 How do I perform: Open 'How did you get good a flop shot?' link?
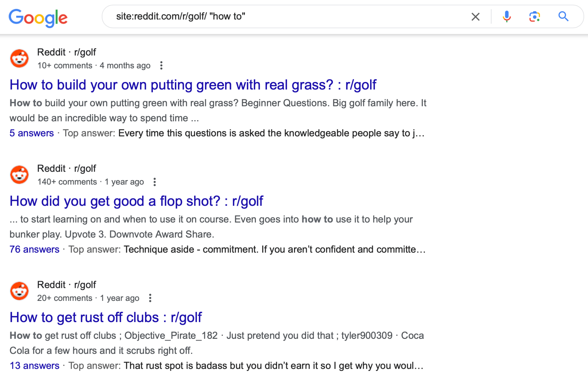pos(136,201)
